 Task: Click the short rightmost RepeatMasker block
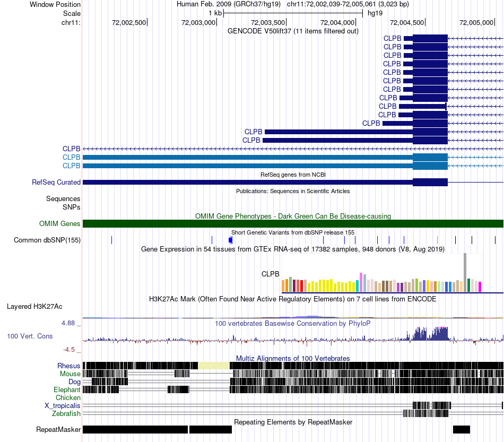click(x=462, y=429)
